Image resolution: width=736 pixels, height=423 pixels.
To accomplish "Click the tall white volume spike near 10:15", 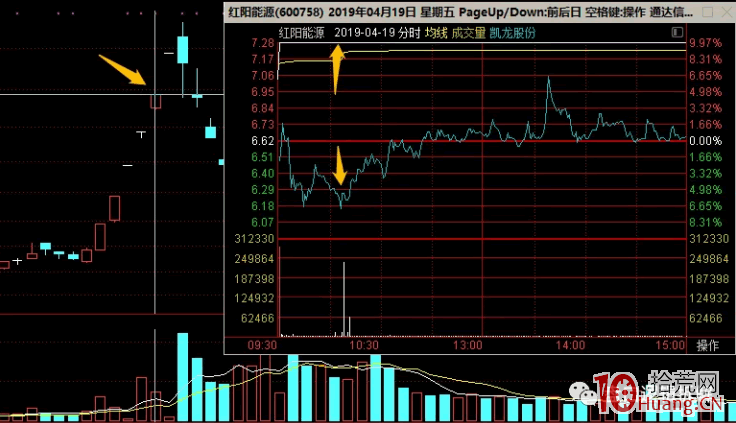I will pyautogui.click(x=344, y=299).
